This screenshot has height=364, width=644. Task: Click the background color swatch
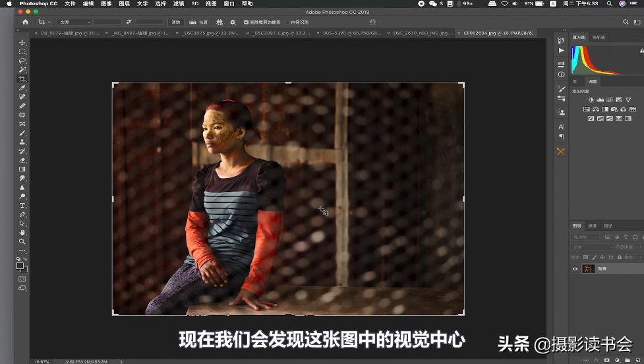(x=24, y=270)
